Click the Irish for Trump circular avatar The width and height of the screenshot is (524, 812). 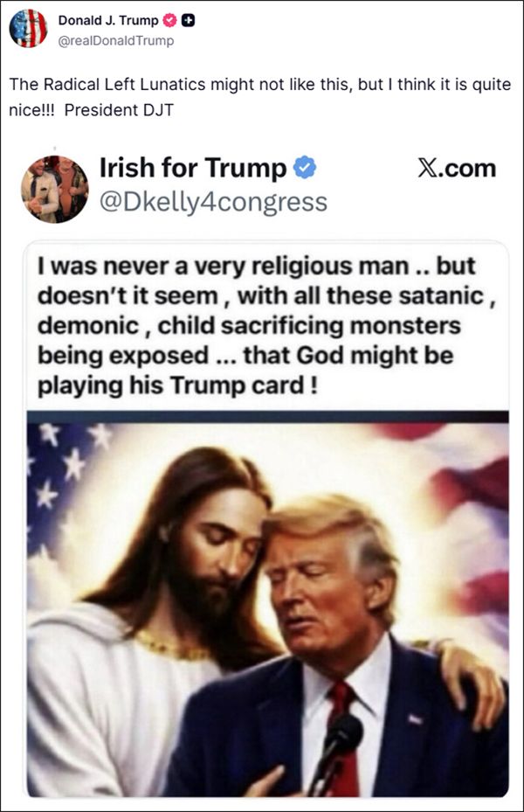[x=54, y=189]
